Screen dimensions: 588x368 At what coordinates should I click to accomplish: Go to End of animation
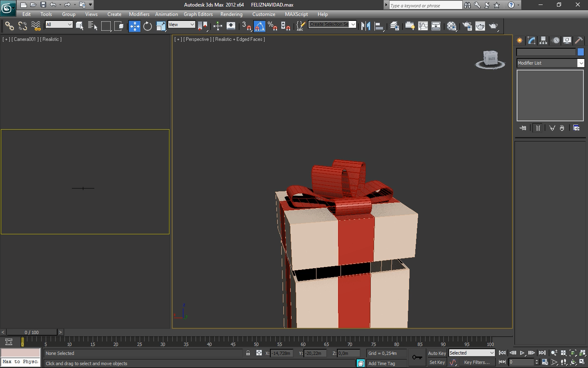pos(542,353)
